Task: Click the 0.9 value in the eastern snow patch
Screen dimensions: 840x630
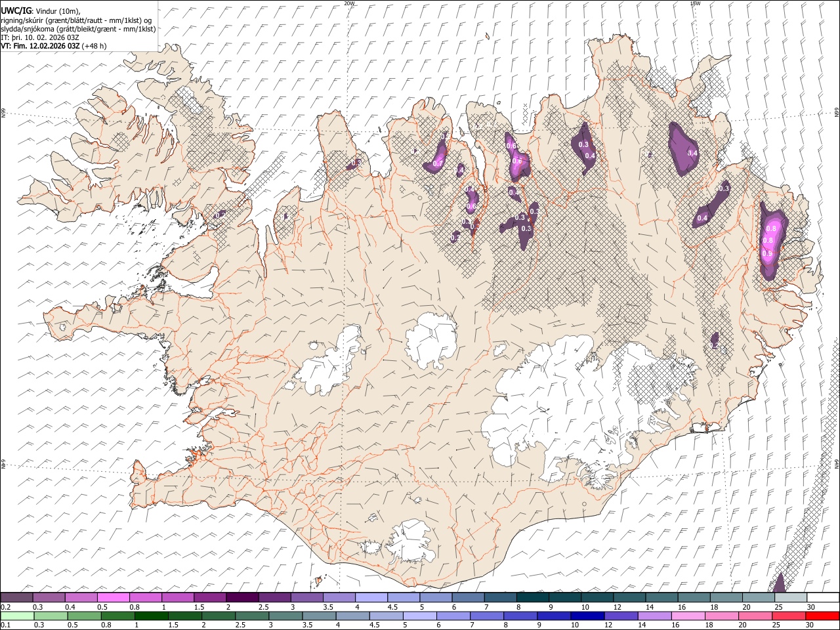Action: pos(766,253)
